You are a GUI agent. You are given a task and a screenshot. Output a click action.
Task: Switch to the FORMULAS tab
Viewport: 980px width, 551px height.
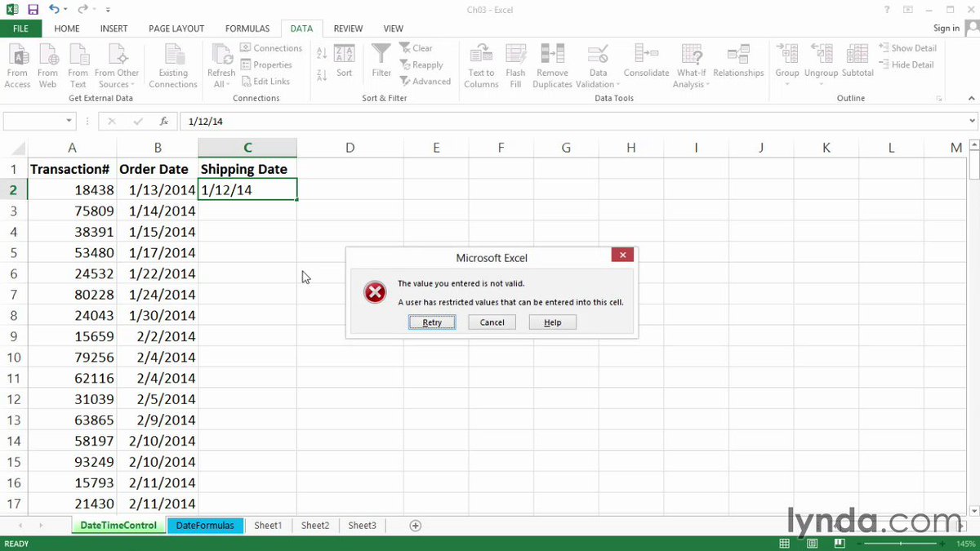point(247,29)
